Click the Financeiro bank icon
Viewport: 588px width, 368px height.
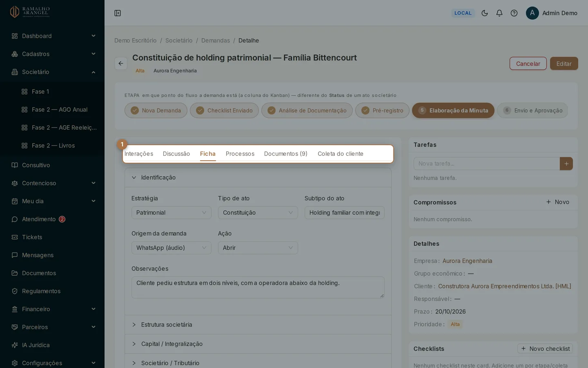click(15, 309)
